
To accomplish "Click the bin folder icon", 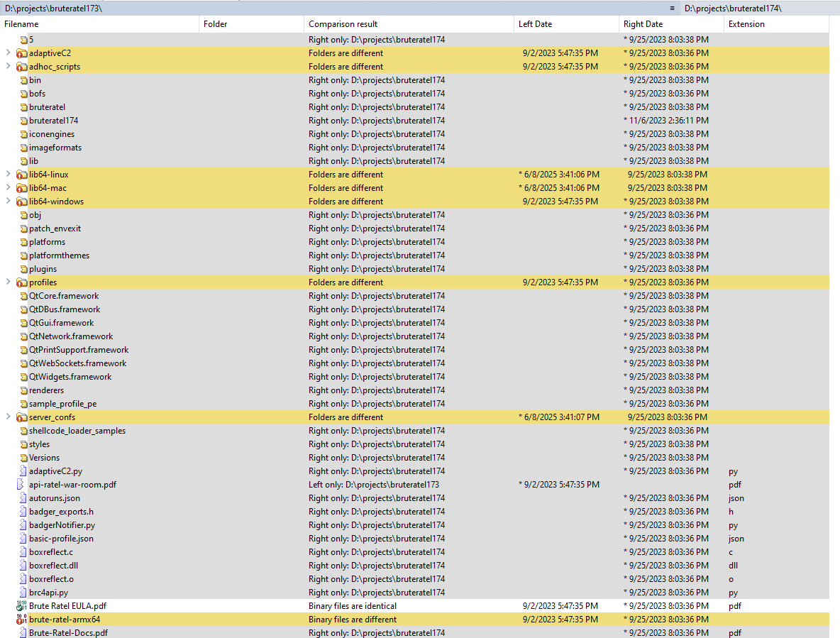I will pos(23,80).
